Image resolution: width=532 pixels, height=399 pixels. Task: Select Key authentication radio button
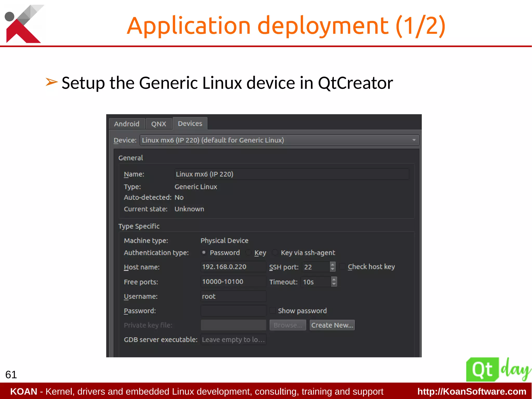pos(249,252)
